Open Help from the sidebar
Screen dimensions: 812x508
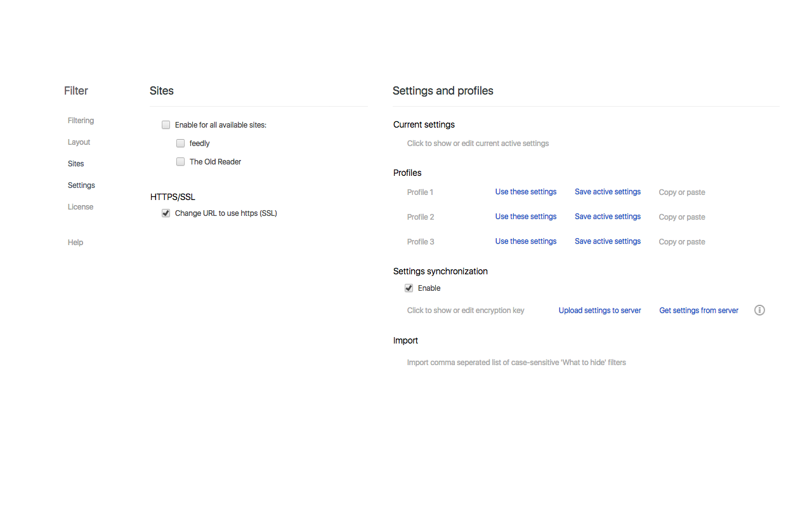point(75,243)
